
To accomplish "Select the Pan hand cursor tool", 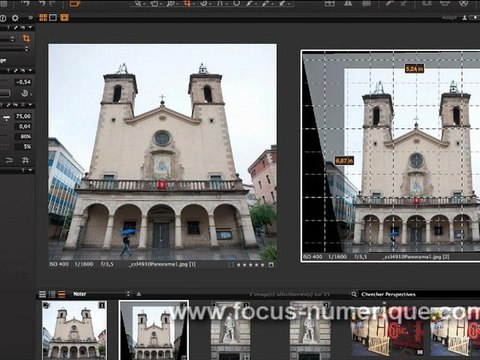I will pos(155,3).
